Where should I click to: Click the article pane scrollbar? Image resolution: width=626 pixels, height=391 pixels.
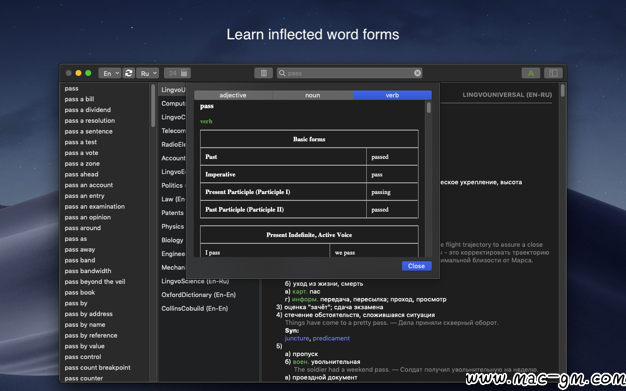pyautogui.click(x=562, y=90)
